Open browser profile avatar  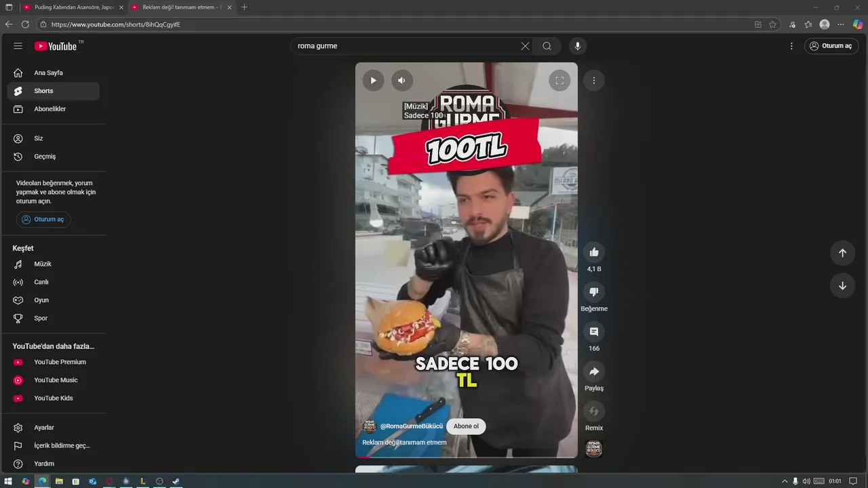825,24
